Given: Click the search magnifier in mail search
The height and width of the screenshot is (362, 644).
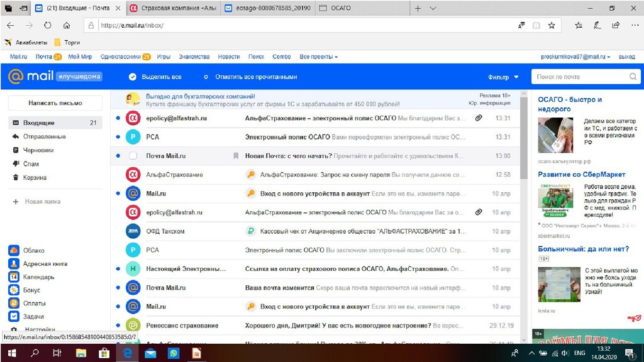Looking at the screenshot, I should click(633, 76).
